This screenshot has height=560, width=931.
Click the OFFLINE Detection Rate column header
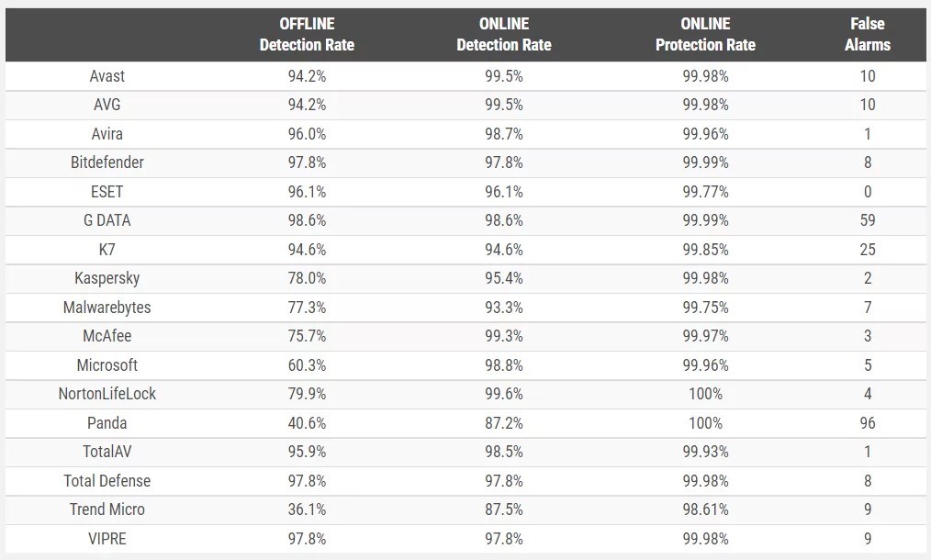click(307, 35)
